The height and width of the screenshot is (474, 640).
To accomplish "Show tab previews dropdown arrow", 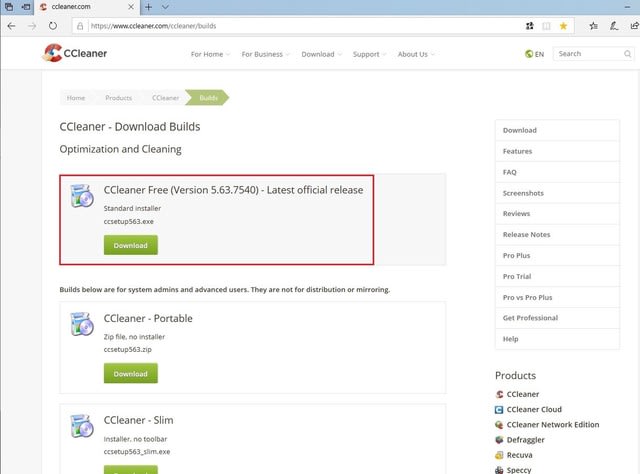I will click(165, 7).
